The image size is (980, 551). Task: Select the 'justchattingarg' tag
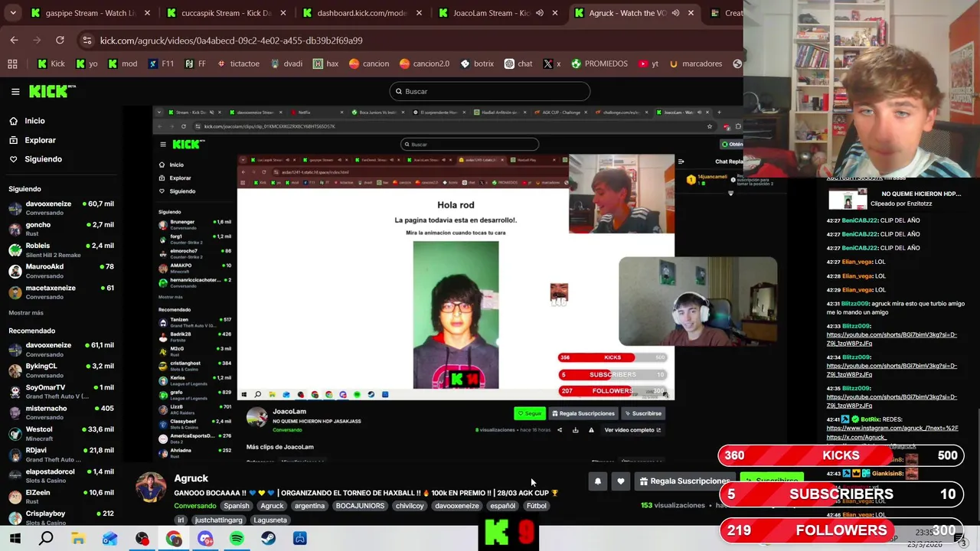point(218,520)
